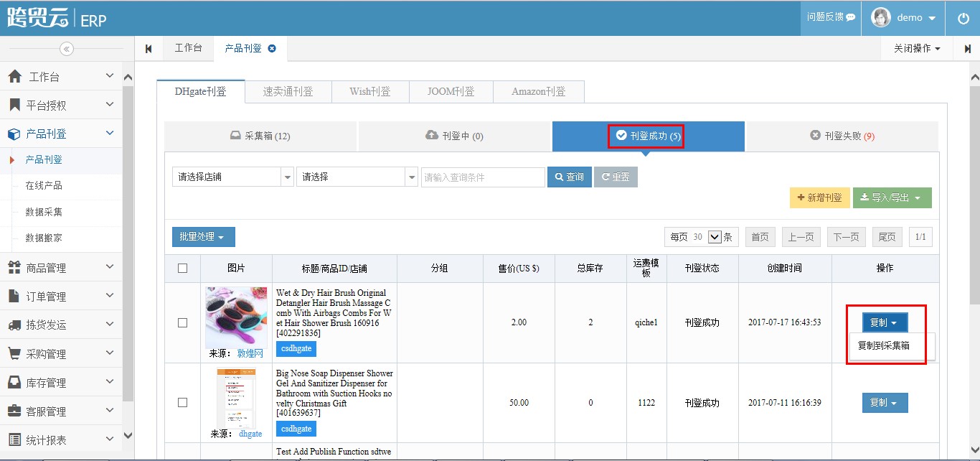The height and width of the screenshot is (461, 980).
Task: Click the 拣货发运 truck icon
Action: click(x=14, y=325)
